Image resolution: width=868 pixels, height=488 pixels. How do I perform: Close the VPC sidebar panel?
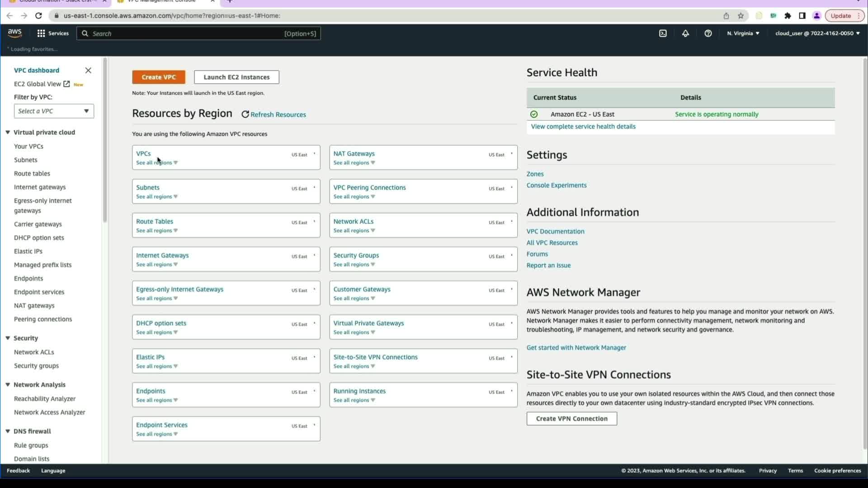(x=88, y=70)
